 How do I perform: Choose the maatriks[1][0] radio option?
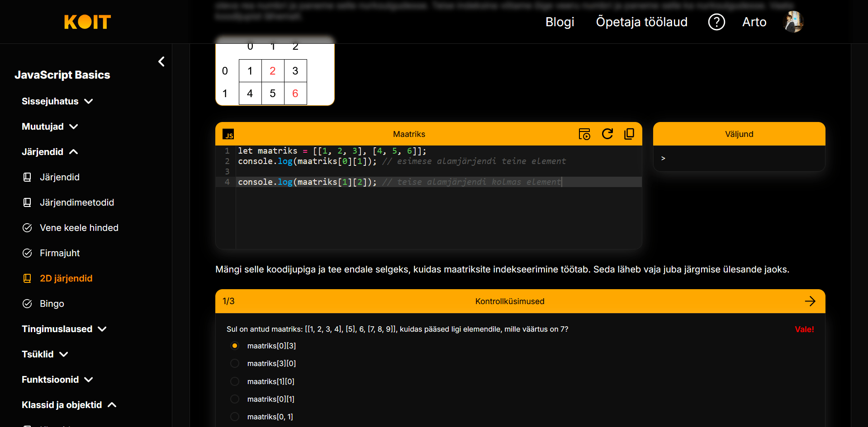pyautogui.click(x=235, y=381)
